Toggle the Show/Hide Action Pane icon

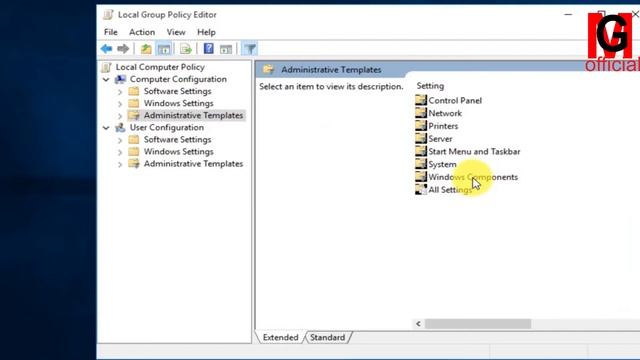[x=226, y=49]
